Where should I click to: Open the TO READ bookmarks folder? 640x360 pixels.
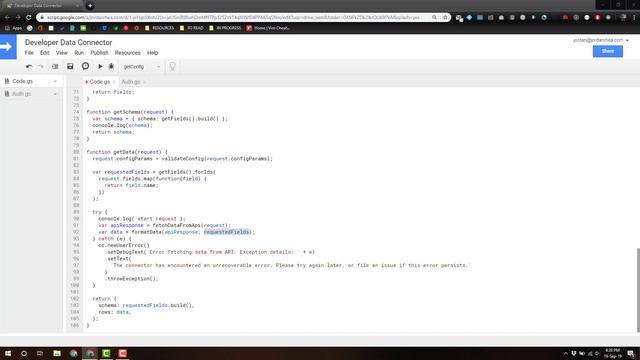(191, 28)
